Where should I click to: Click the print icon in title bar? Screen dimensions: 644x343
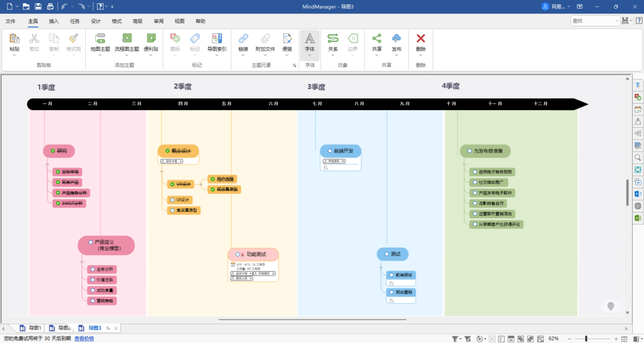pyautogui.click(x=50, y=6)
